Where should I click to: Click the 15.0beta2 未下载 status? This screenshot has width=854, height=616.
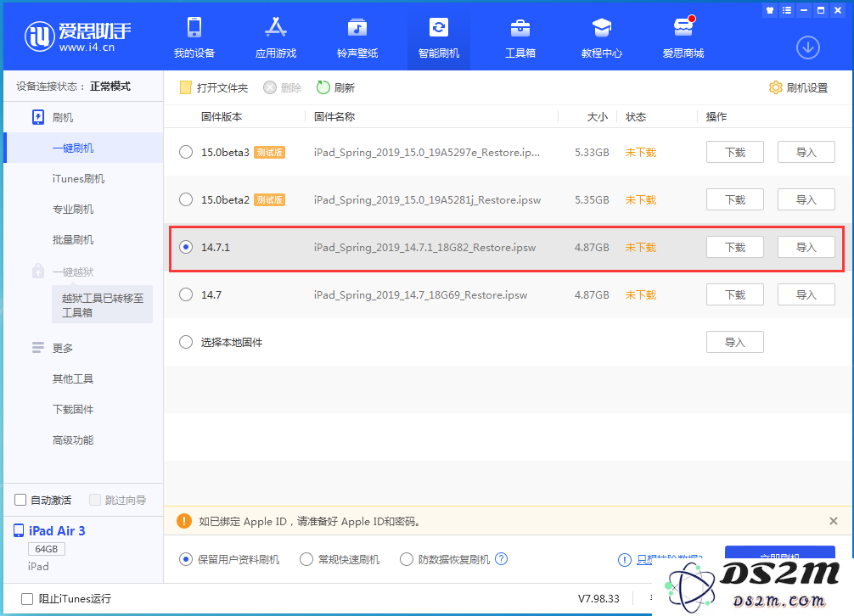click(640, 199)
